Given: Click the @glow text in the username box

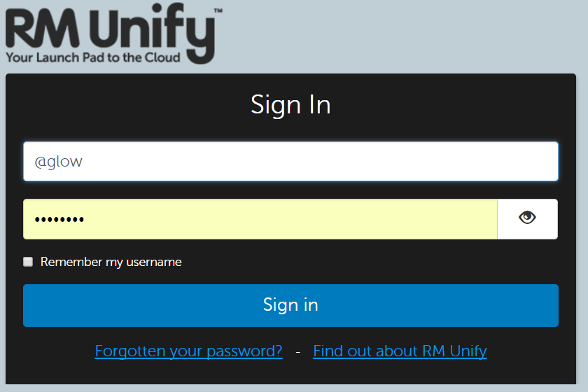Looking at the screenshot, I should click(x=58, y=162).
